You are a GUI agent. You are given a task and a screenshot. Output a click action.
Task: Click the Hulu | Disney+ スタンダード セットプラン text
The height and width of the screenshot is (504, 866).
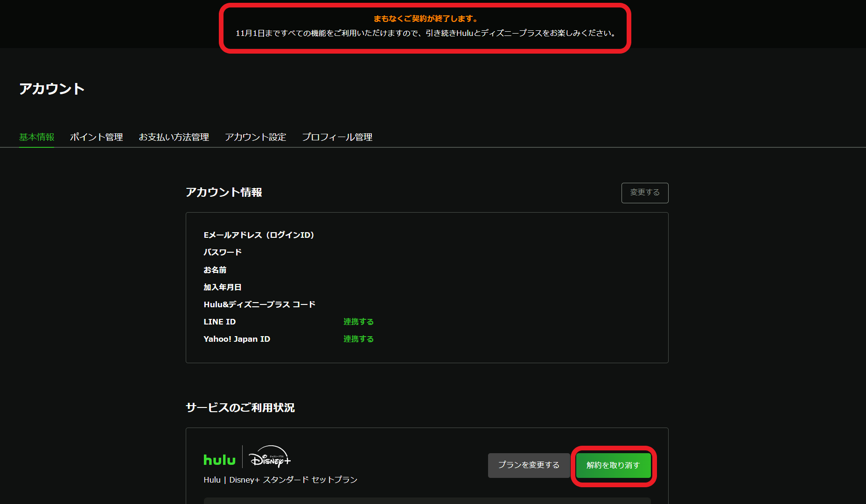(x=280, y=480)
